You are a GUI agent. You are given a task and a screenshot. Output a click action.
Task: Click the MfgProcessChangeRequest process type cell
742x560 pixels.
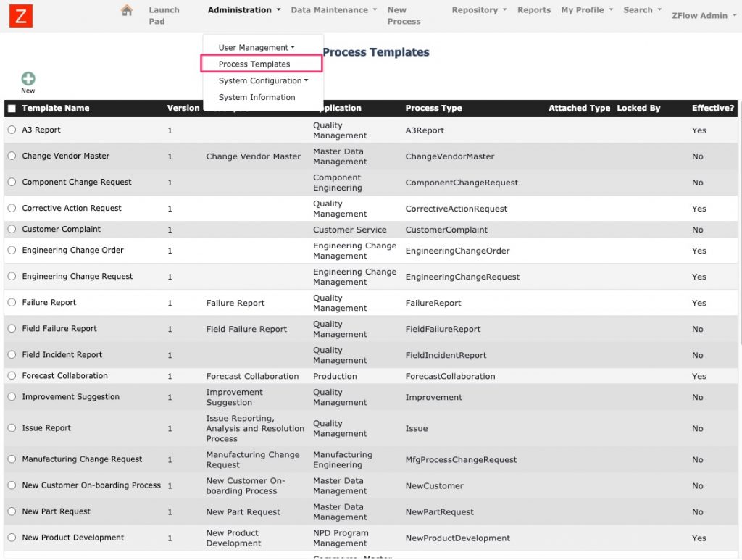[461, 460]
